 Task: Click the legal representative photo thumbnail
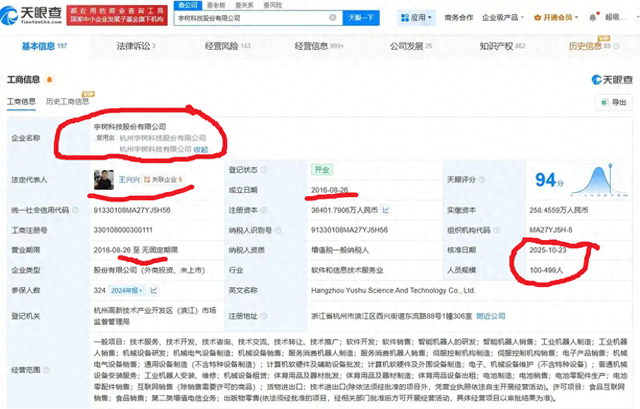104,180
